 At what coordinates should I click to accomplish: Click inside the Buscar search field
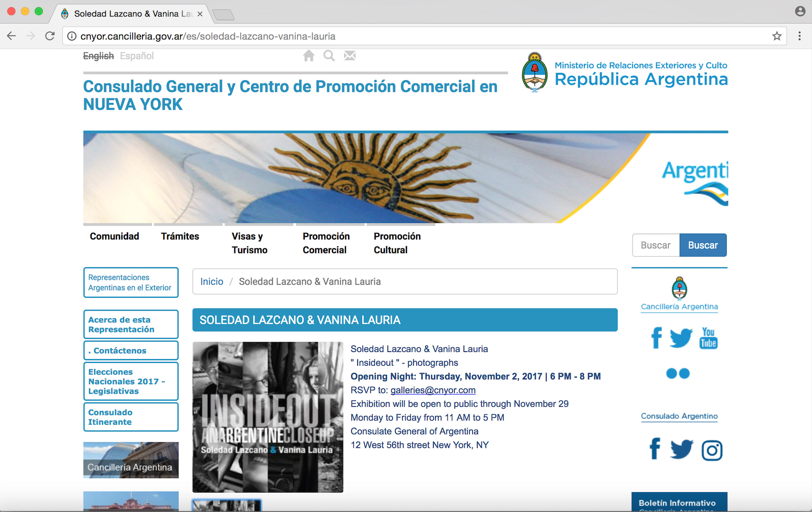point(655,245)
